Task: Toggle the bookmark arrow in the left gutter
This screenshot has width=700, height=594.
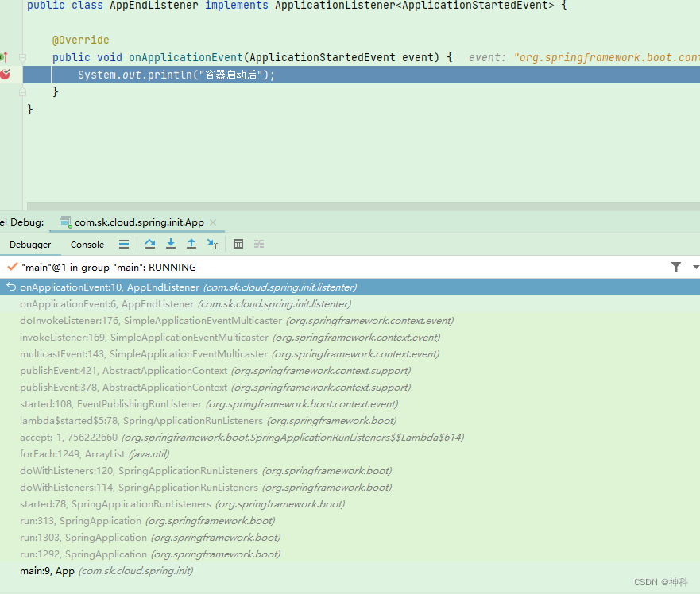Action: click(x=7, y=56)
